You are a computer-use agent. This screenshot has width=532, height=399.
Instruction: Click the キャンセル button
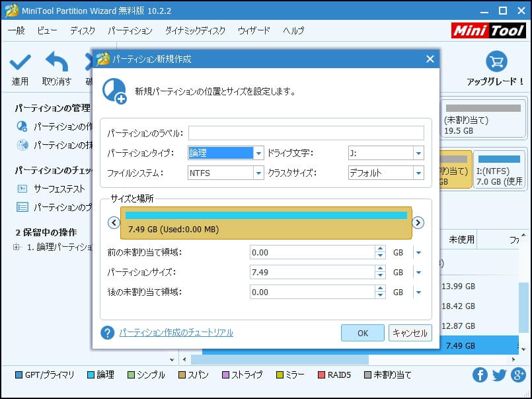(410, 333)
